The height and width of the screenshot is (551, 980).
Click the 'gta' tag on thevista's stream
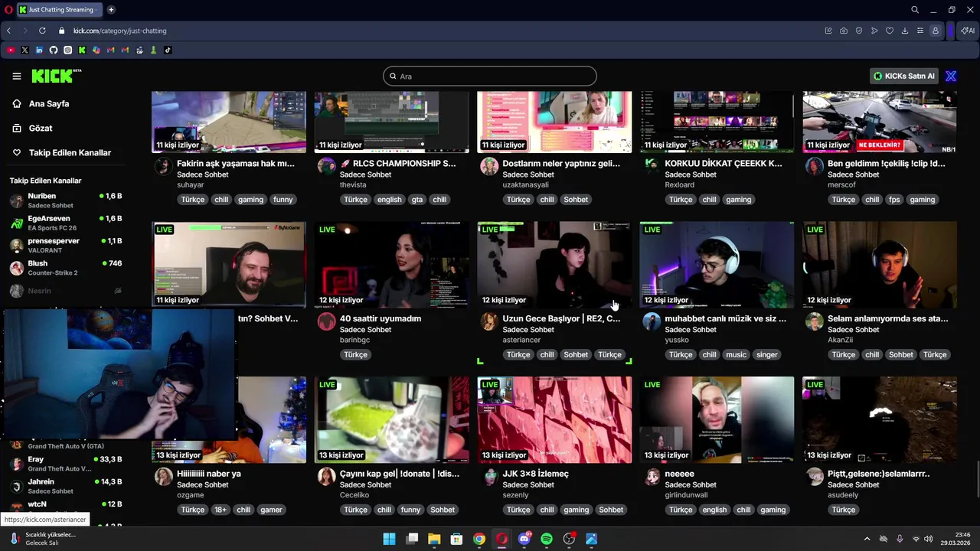tap(416, 200)
